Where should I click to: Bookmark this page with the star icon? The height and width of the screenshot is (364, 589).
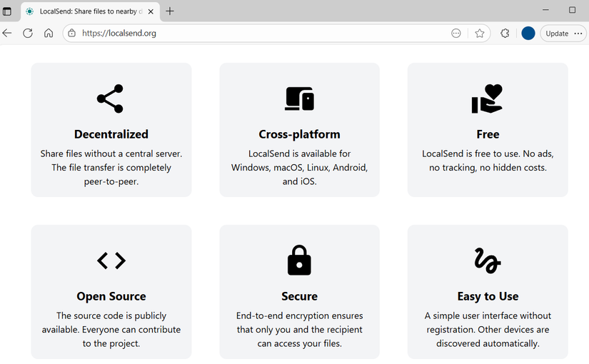coord(480,33)
